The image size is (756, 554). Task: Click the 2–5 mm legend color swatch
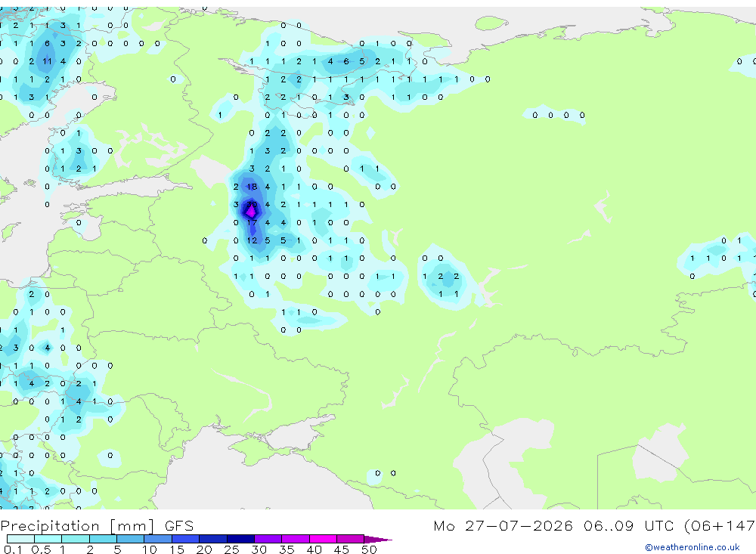[x=103, y=539]
